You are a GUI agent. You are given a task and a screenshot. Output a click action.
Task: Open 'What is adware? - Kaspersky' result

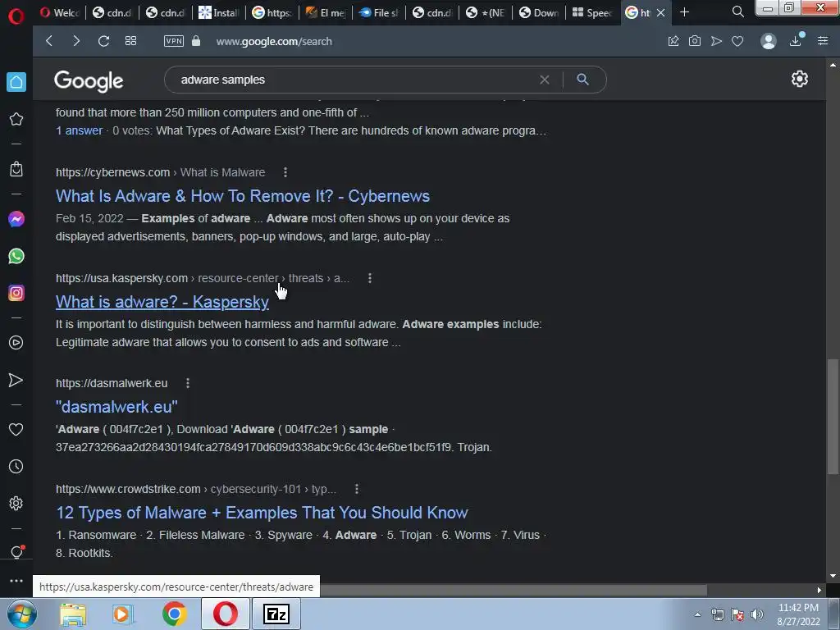(162, 302)
